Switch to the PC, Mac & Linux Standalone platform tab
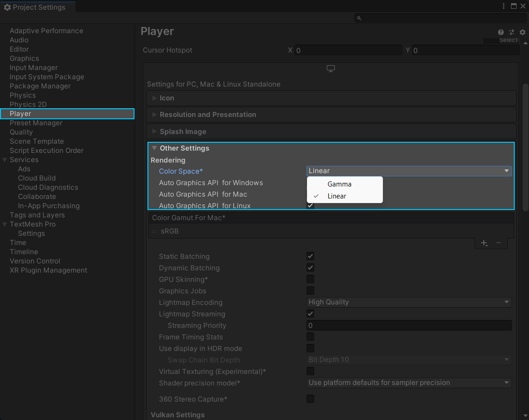Screen dimensions: 529x420 pyautogui.click(x=330, y=68)
